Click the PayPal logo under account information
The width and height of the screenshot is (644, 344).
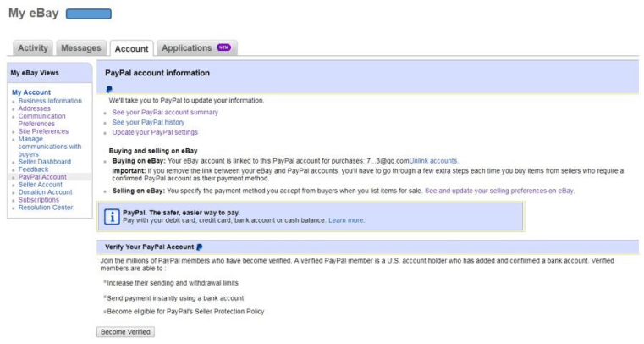[x=110, y=89]
